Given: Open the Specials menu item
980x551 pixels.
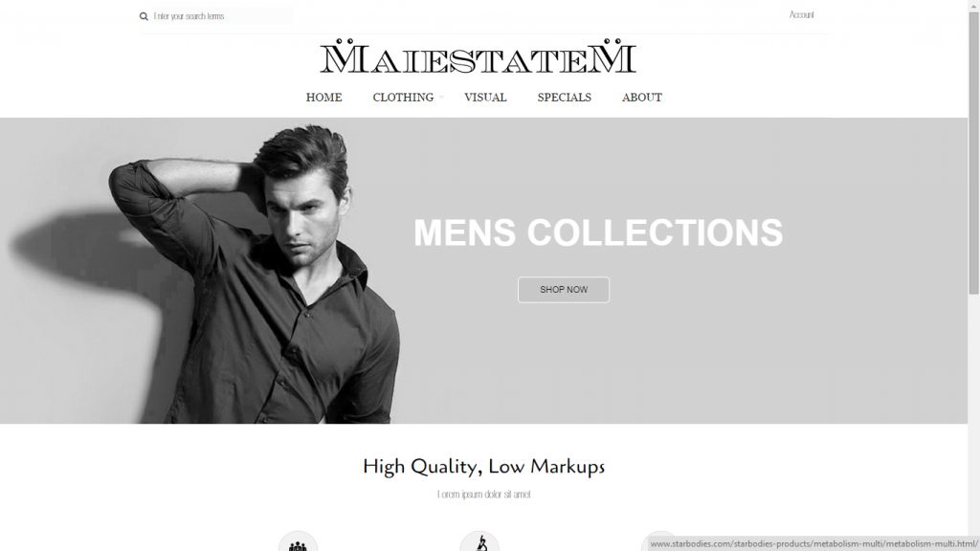Looking at the screenshot, I should pyautogui.click(x=565, y=98).
